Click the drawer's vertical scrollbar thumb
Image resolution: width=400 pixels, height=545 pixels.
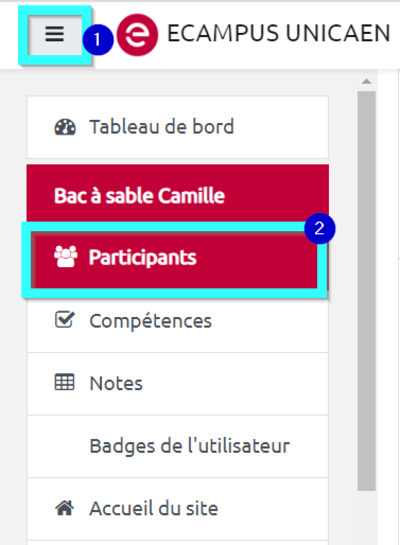[366, 291]
